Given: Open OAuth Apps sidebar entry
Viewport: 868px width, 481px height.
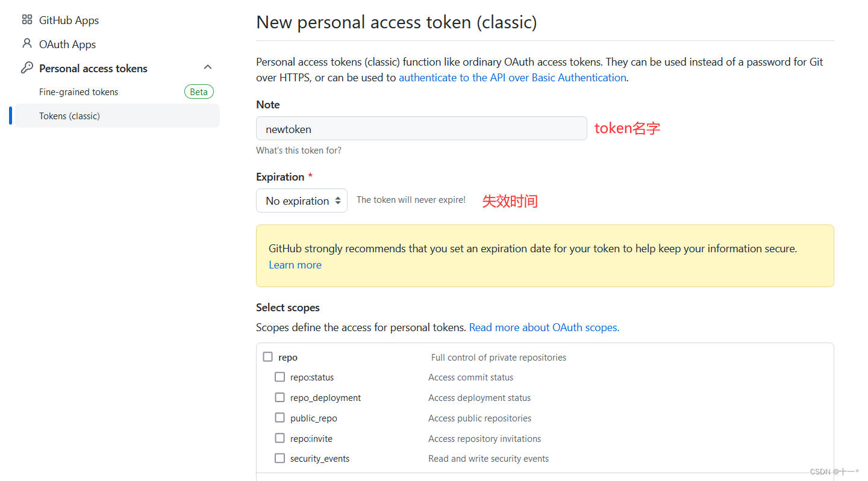Looking at the screenshot, I should [67, 45].
